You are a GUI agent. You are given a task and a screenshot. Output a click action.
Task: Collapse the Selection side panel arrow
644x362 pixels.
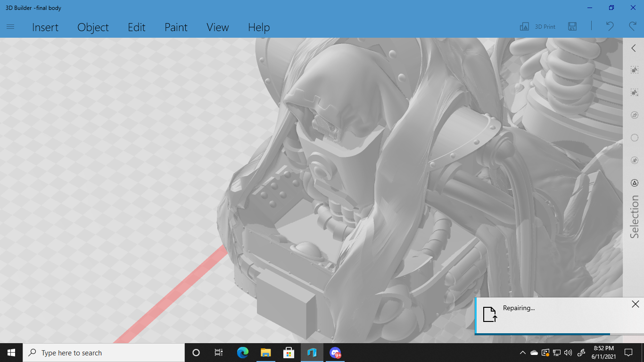pyautogui.click(x=634, y=48)
